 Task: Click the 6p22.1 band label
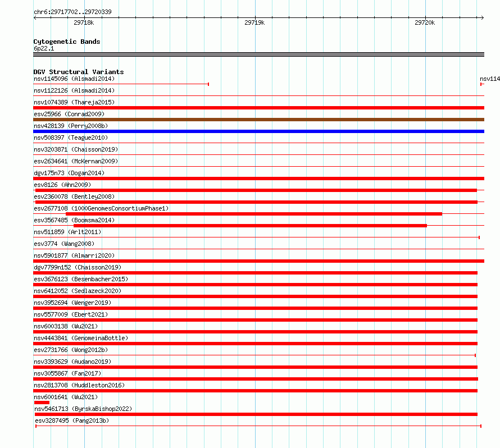coord(44,48)
